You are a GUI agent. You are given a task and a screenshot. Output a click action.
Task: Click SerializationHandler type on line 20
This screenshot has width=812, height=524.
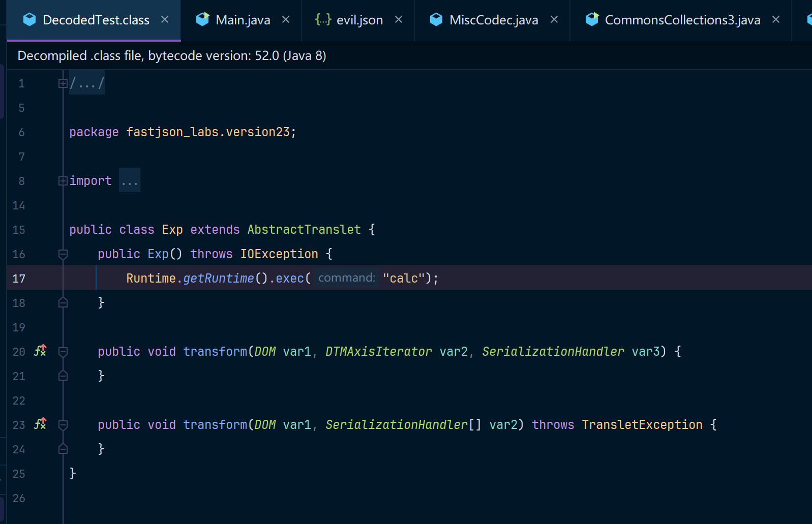pos(553,352)
